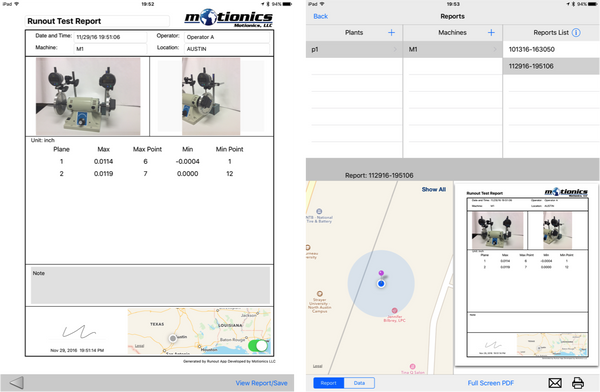
Task: Edit the Runout Test Report title field
Action: (97, 21)
